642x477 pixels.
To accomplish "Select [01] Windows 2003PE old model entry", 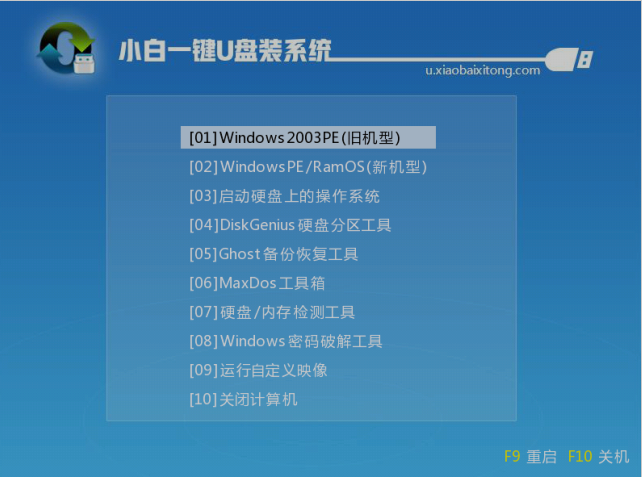I will coord(308,138).
